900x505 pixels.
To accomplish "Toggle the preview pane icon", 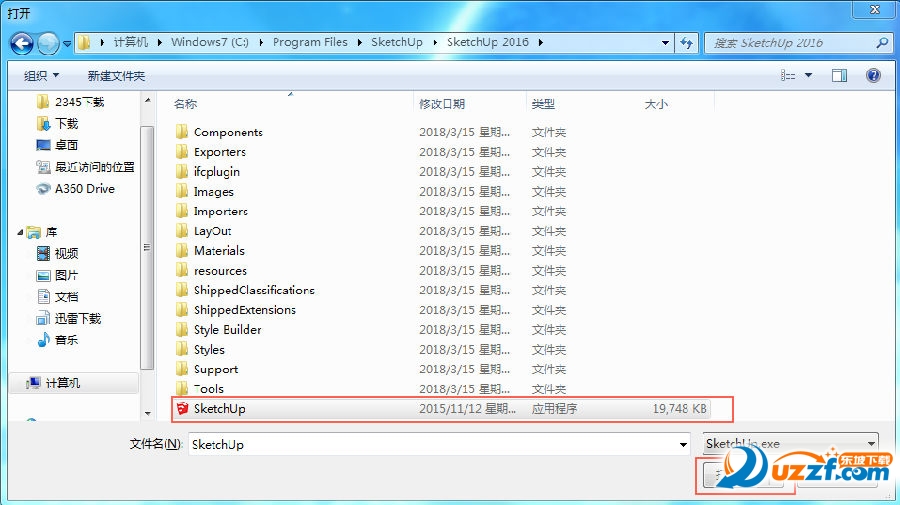I will [x=839, y=75].
